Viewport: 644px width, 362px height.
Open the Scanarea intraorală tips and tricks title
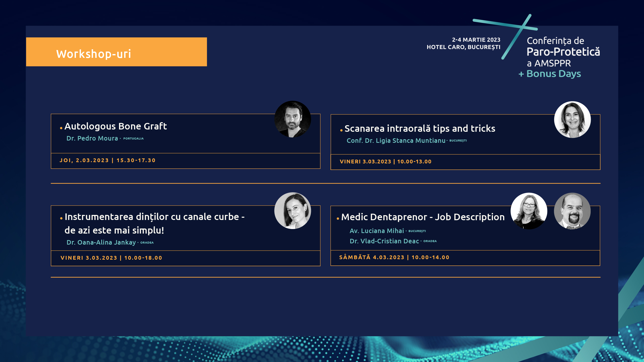(420, 128)
